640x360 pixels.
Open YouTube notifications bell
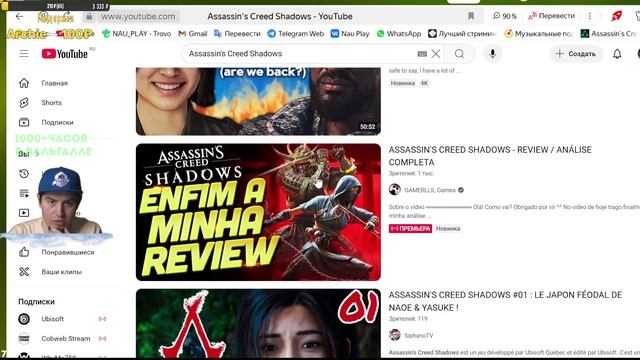coord(617,53)
